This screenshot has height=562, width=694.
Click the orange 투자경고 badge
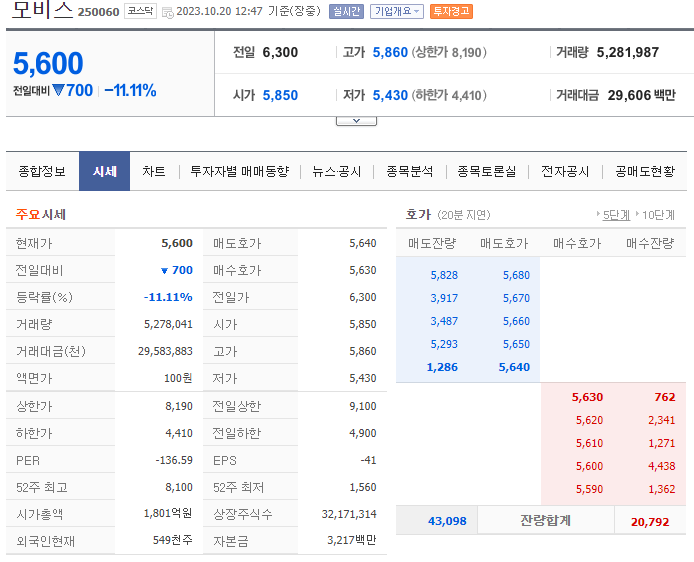[x=451, y=11]
